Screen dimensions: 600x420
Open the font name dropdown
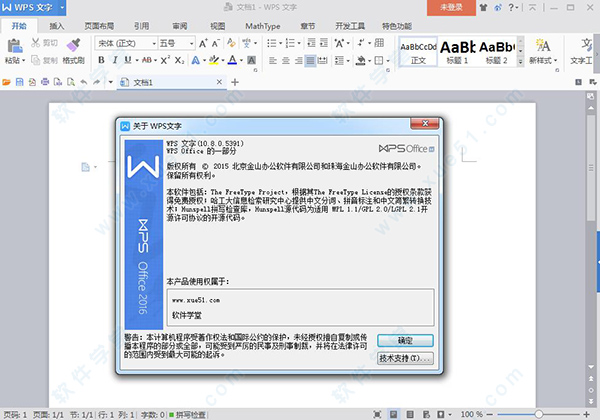point(154,44)
